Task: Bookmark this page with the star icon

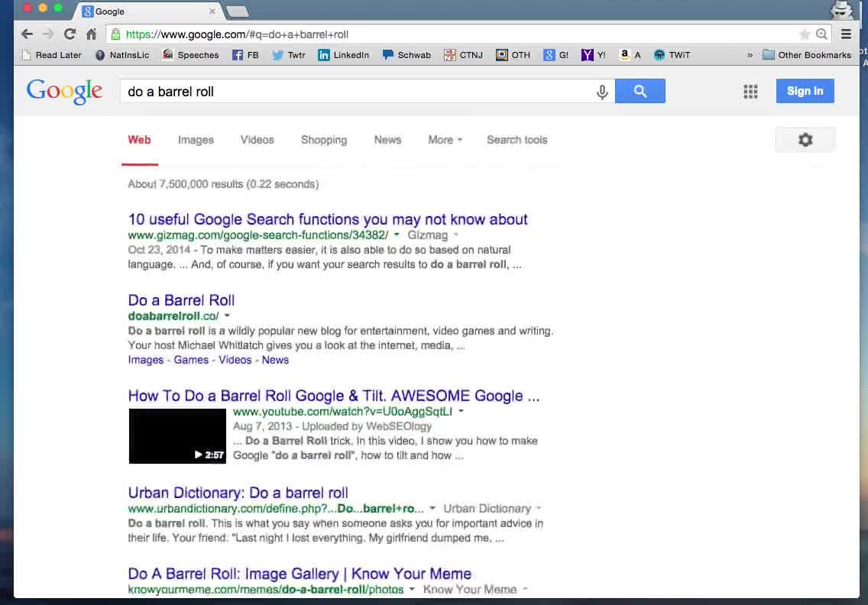Action: pos(805,34)
